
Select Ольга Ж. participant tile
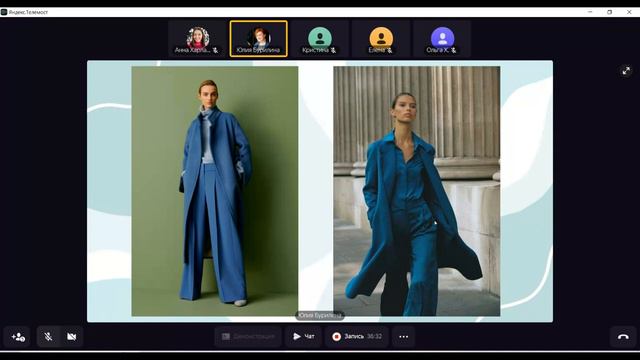click(442, 39)
